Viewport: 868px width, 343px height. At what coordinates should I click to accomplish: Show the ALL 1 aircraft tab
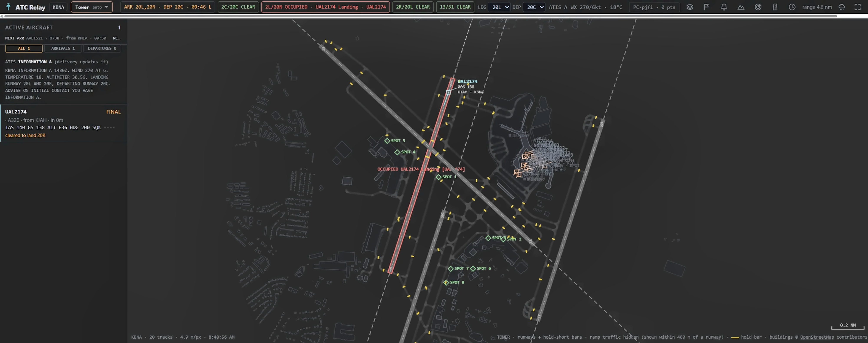click(24, 49)
